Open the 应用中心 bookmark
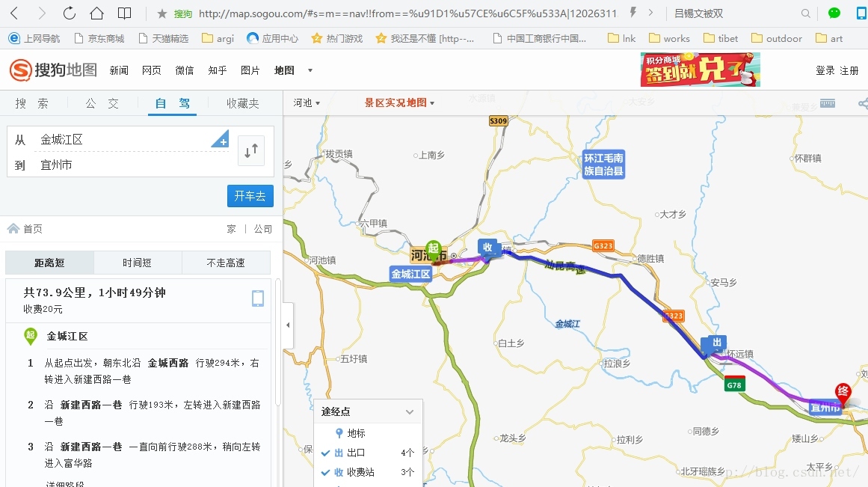Viewport: 868px width, 487px height. (273, 38)
